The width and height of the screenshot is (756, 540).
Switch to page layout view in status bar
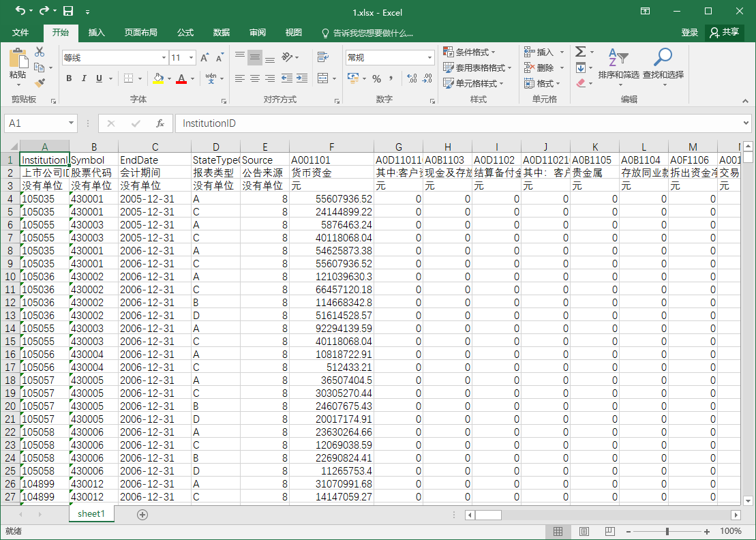click(x=584, y=531)
